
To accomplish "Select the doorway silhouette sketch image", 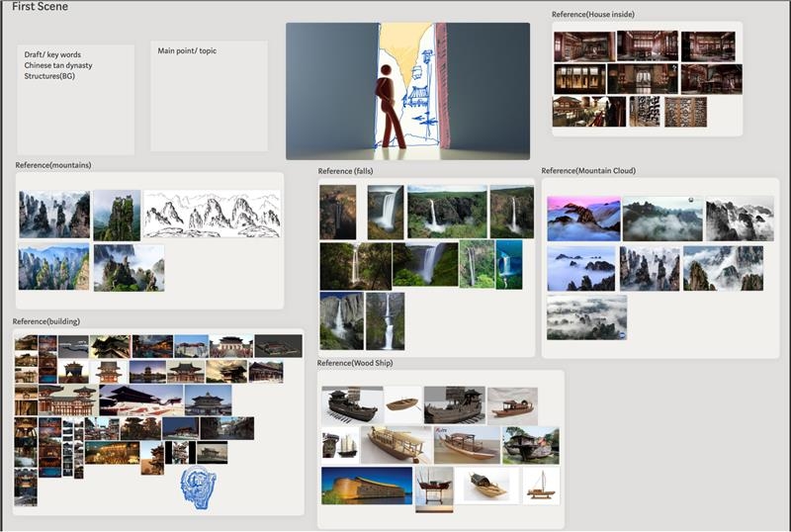I will [407, 91].
